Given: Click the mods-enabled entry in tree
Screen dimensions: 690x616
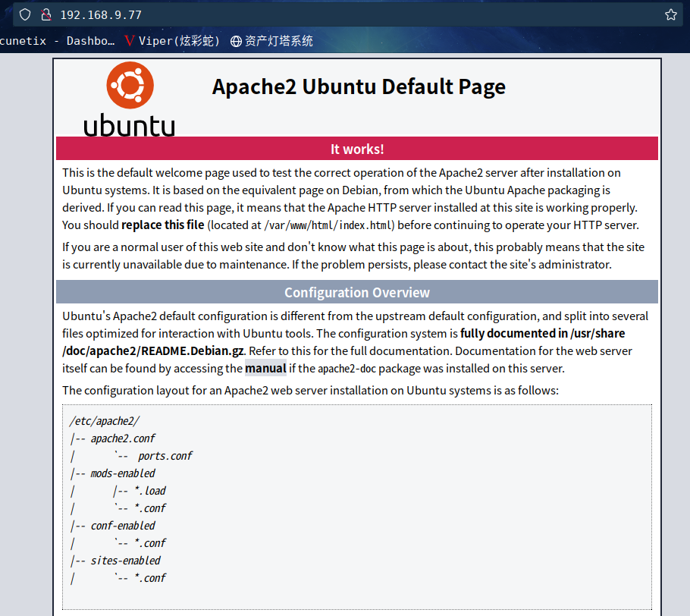Looking at the screenshot, I should (123, 473).
